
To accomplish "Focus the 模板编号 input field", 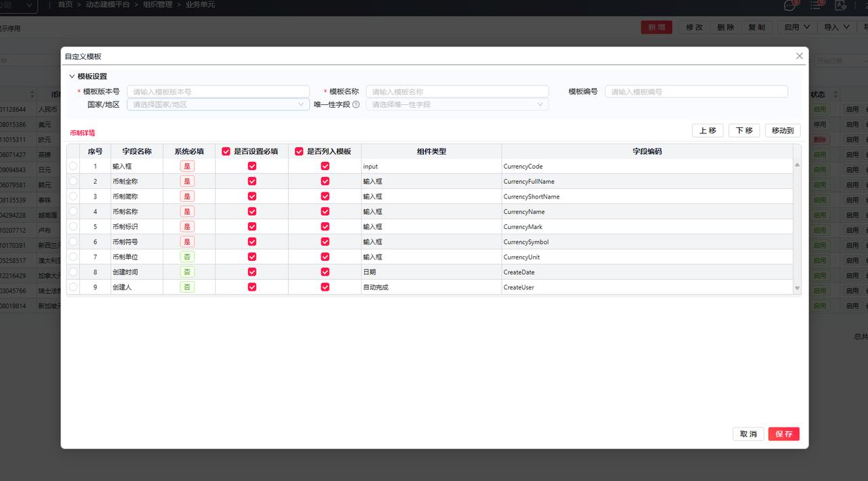I will click(x=696, y=91).
